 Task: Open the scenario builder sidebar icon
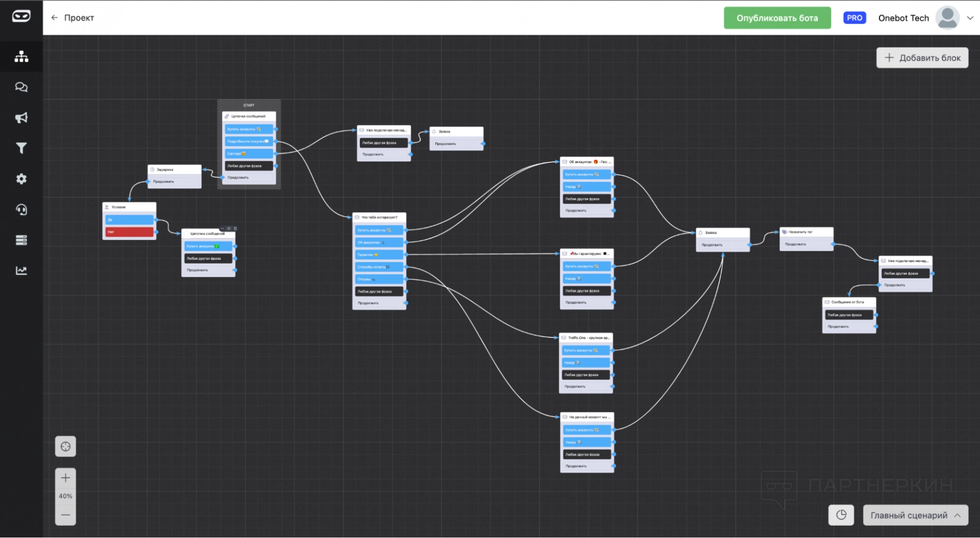point(21,57)
